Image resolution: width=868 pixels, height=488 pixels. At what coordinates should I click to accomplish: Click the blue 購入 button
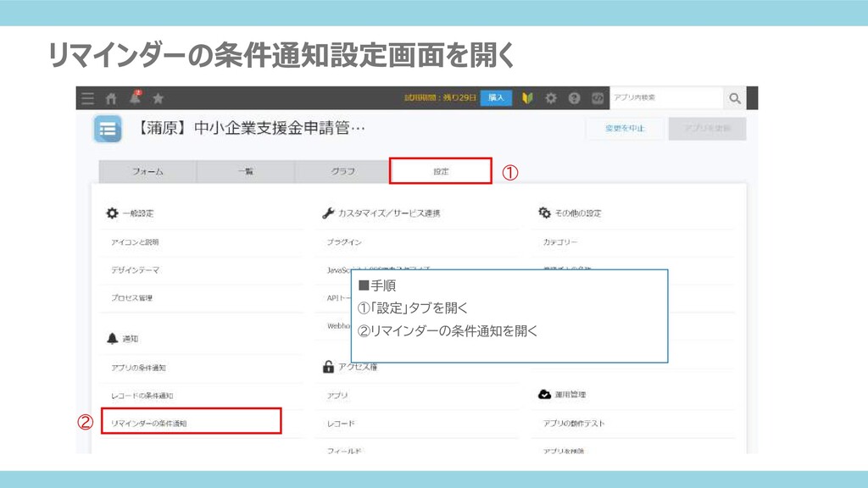coord(496,98)
